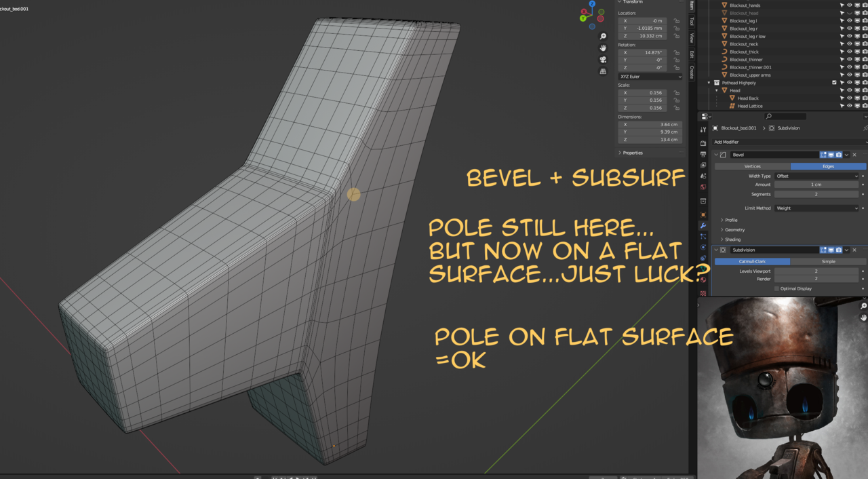Click the zoom magnifier icon near the gizmo
The image size is (868, 479).
coord(602,36)
